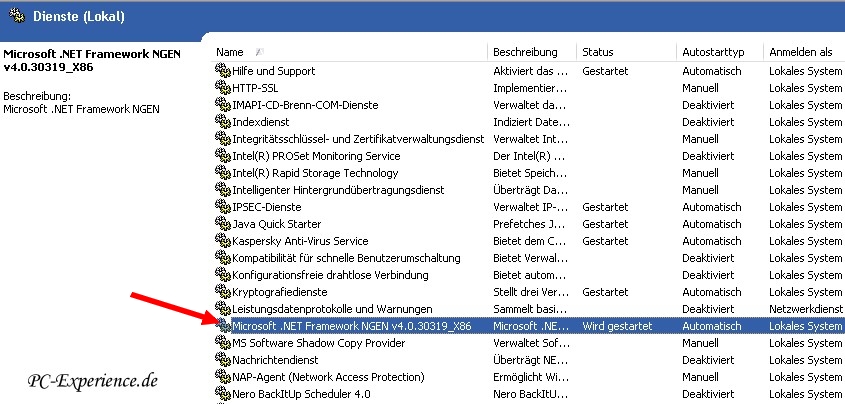Click the Anmelden als column header
The height and width of the screenshot is (404, 845).
[x=800, y=52]
